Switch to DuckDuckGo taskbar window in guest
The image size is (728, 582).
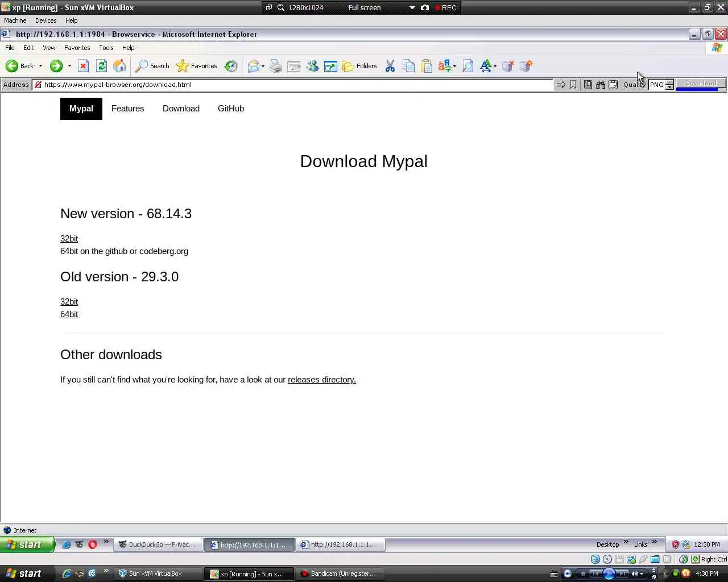[x=158, y=544]
